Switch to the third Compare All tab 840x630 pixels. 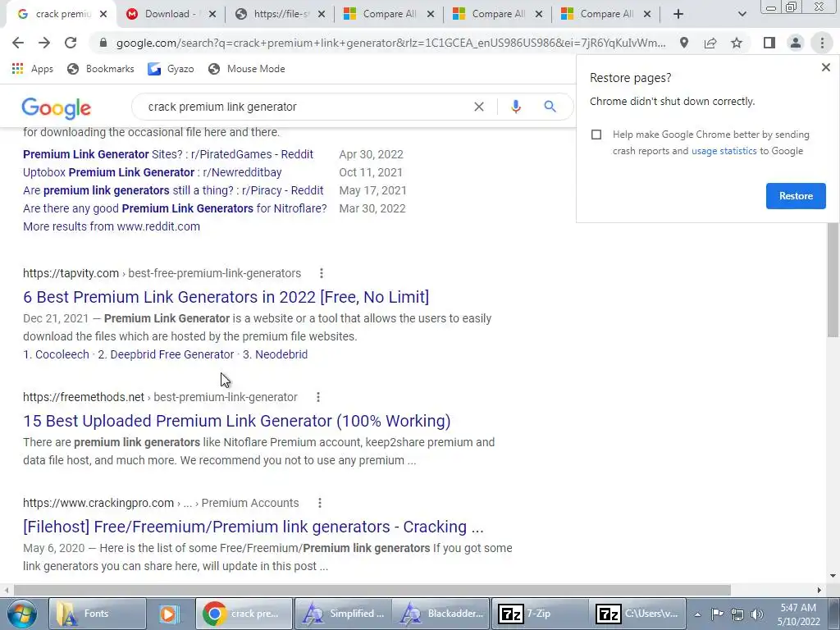[607, 14]
